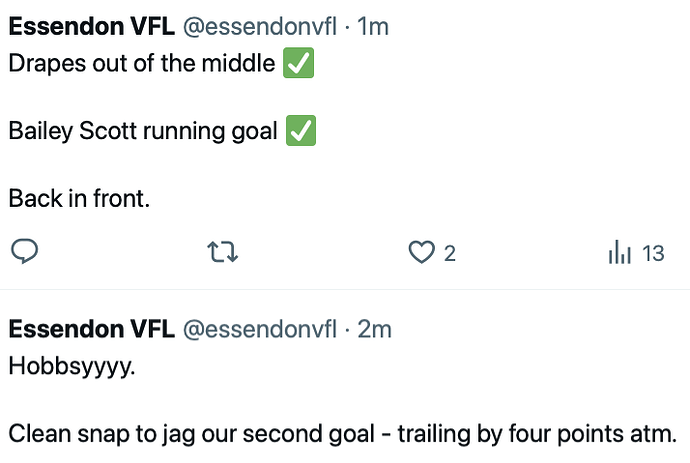Click @essendonvfl handle on the 2m tweet

click(x=260, y=329)
